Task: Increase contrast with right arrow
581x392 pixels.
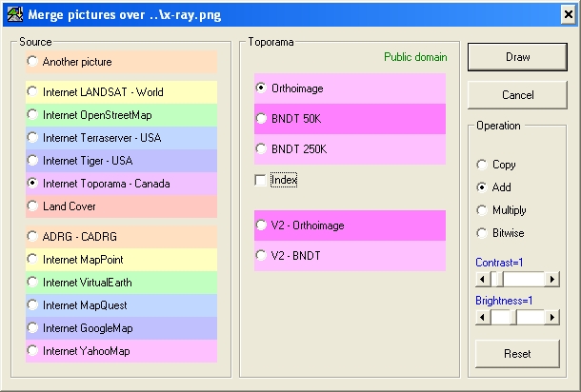Action: click(x=552, y=279)
